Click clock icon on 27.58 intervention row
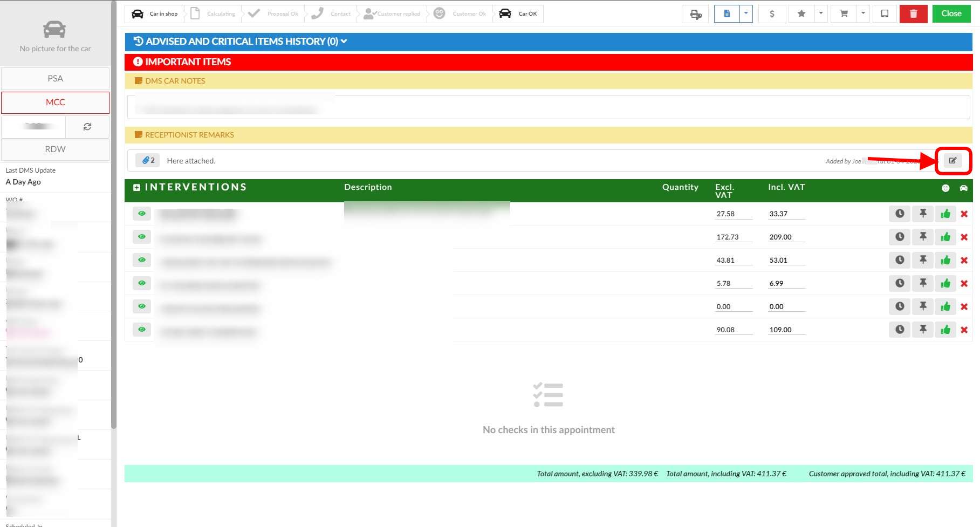 tap(900, 214)
